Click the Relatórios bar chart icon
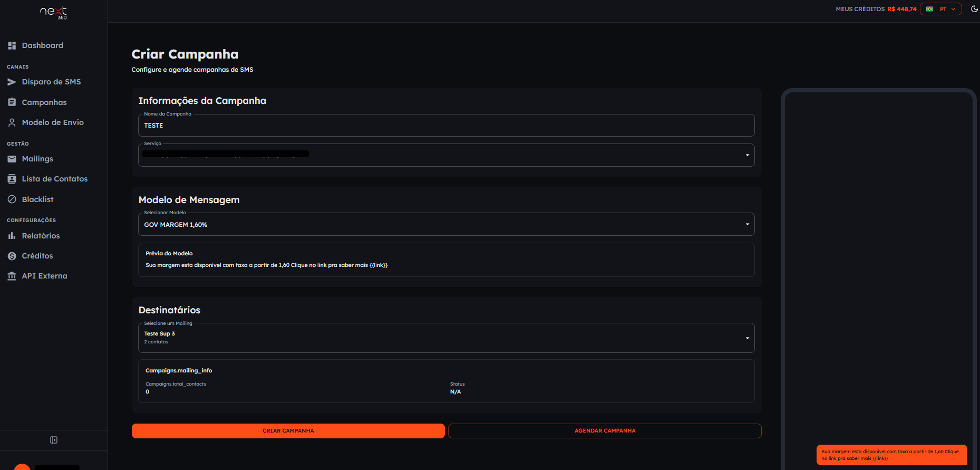Screen dimensions: 980x470 tap(12, 236)
